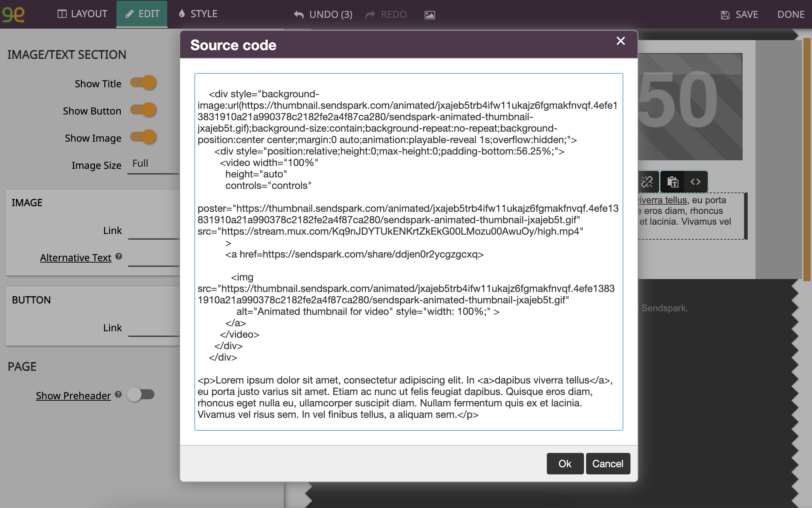Click the 'viverra tellus' link in preview

coord(663,200)
